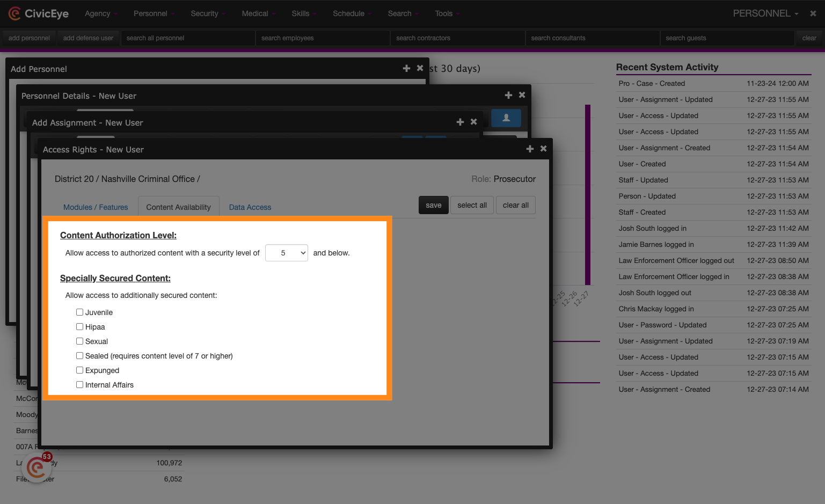Open 'Josh South logged in' activity entry

pos(714,228)
